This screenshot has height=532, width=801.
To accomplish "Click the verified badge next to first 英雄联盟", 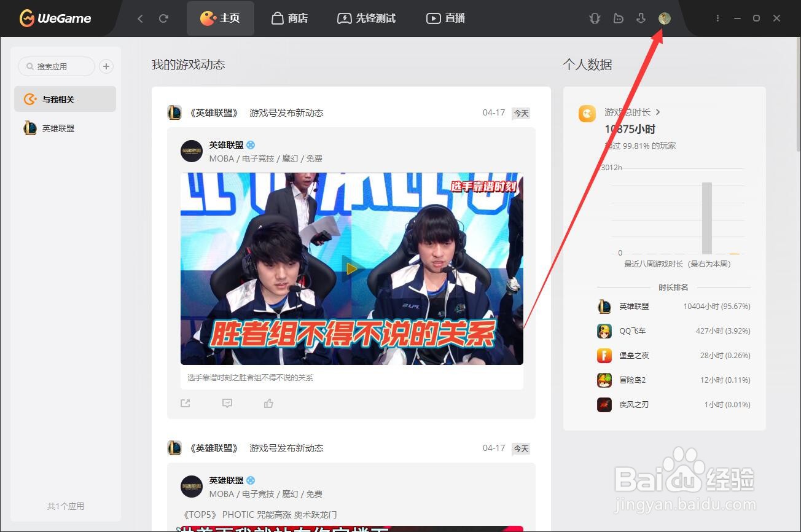I will pyautogui.click(x=251, y=145).
